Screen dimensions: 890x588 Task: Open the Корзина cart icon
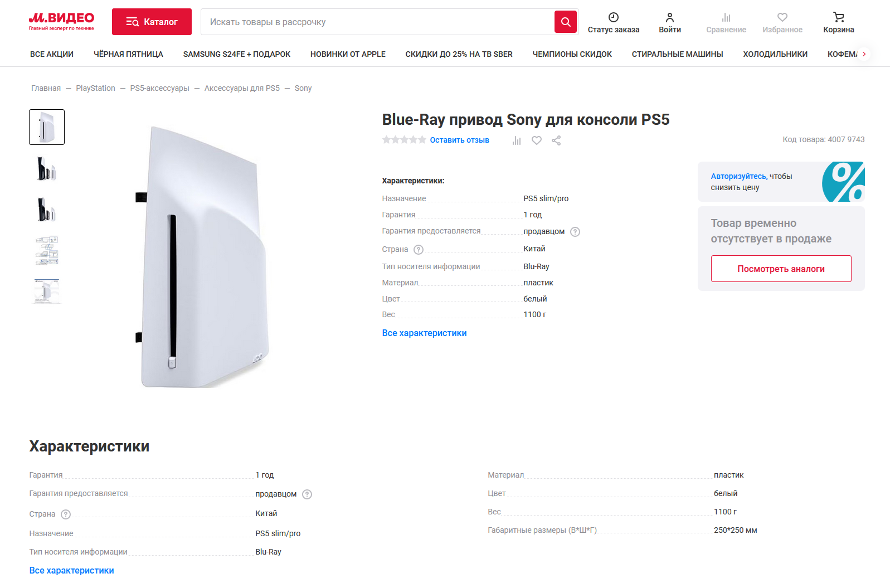[x=838, y=17]
